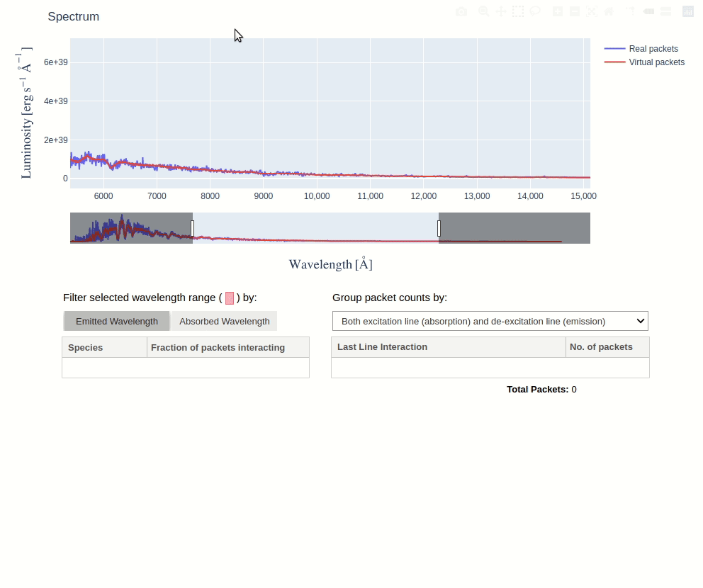
Task: Click the Zoom in plus icon
Action: [x=558, y=11]
